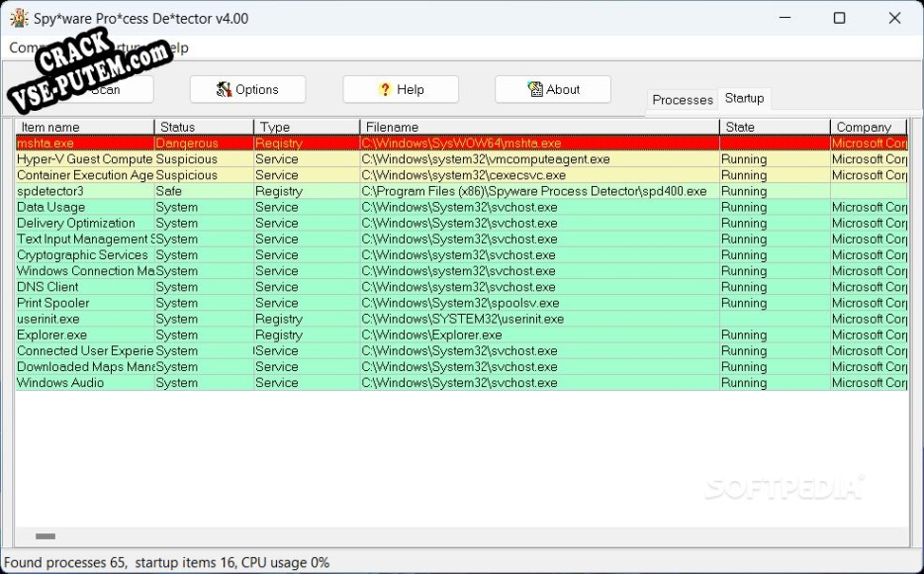Click the computer icon on About button
The height and width of the screenshot is (574, 924).
[x=534, y=89]
